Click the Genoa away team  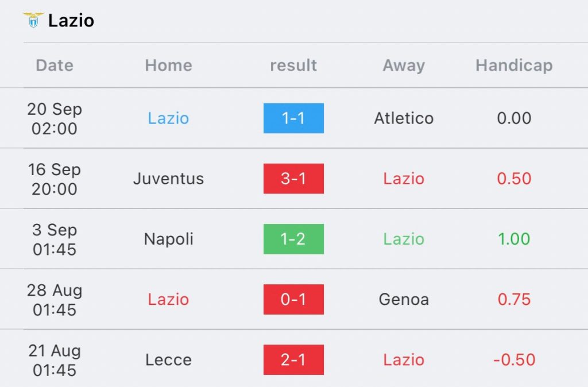(x=404, y=299)
